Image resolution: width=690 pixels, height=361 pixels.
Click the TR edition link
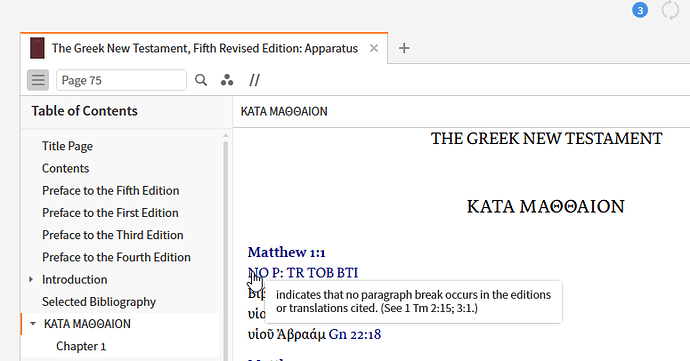click(x=295, y=273)
